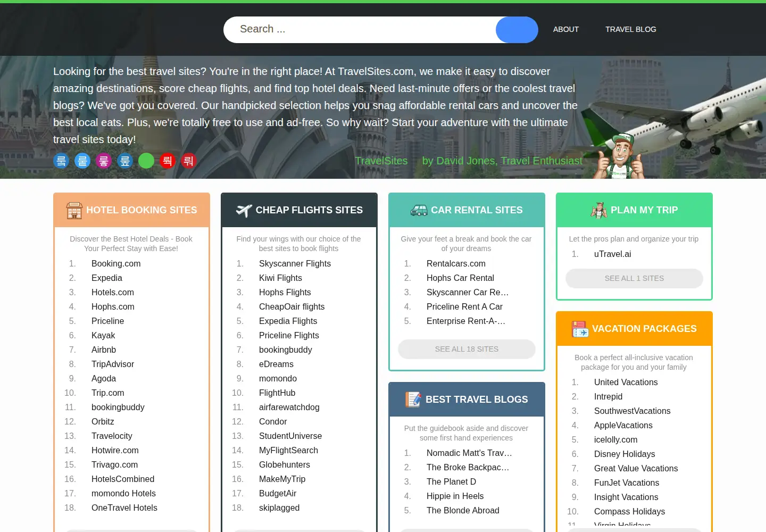Open Nomadic Matt's Travel blog link
Image resolution: width=766 pixels, height=532 pixels.
tap(469, 453)
